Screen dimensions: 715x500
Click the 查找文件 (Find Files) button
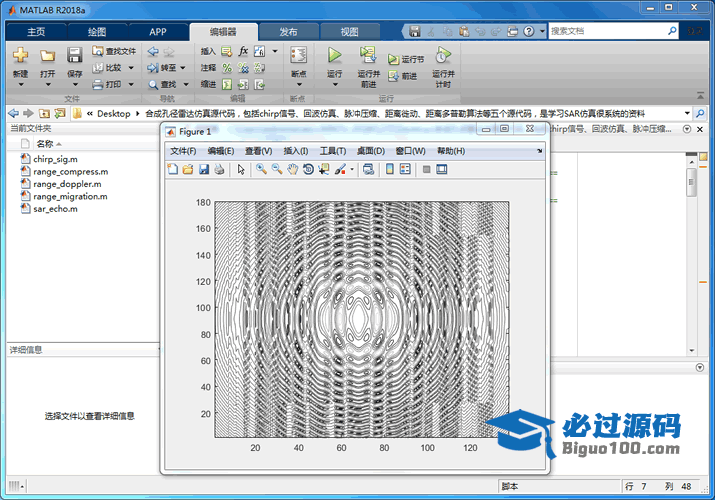114,51
